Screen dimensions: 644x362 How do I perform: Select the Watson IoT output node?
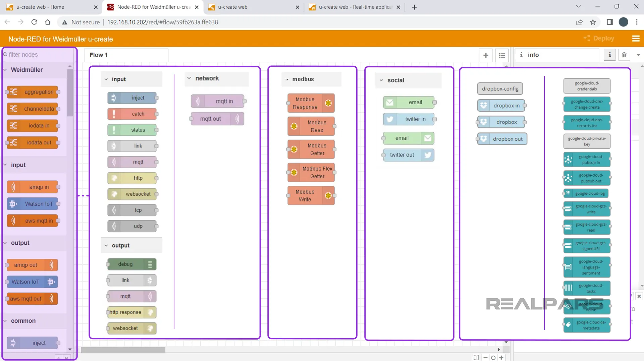click(33, 282)
